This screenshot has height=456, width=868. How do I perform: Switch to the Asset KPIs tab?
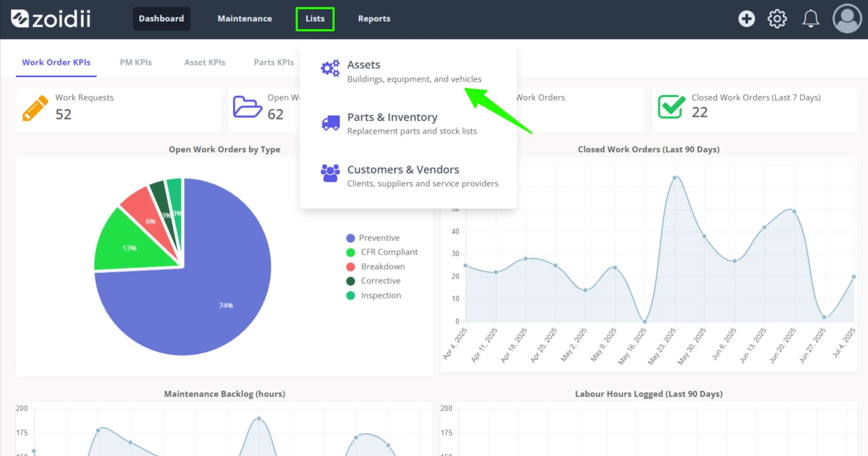205,62
